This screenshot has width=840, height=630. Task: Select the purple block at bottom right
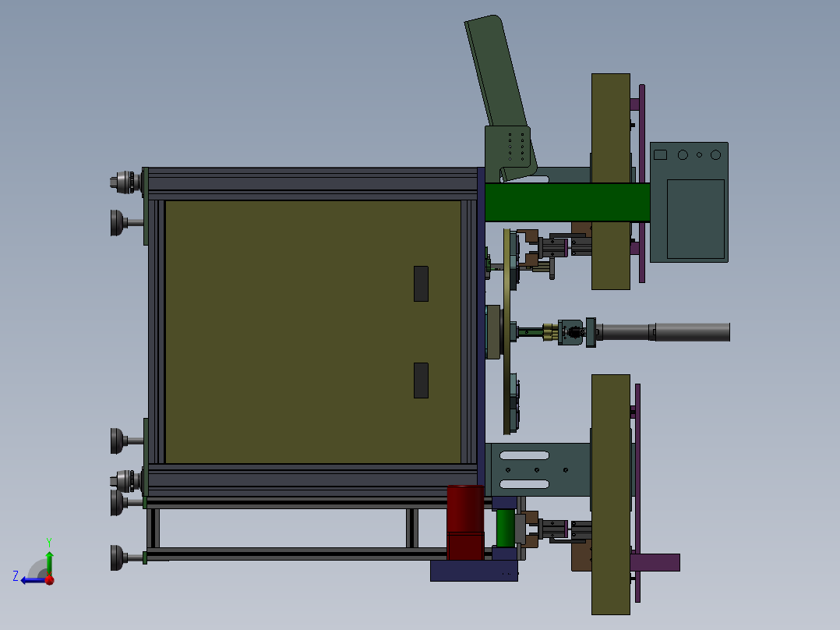[655, 562]
